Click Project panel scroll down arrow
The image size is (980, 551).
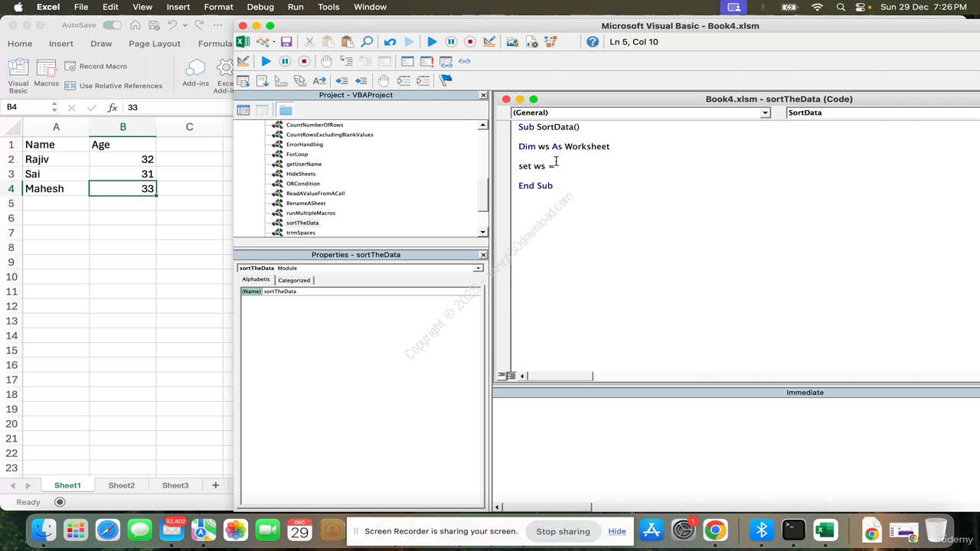pyautogui.click(x=483, y=232)
